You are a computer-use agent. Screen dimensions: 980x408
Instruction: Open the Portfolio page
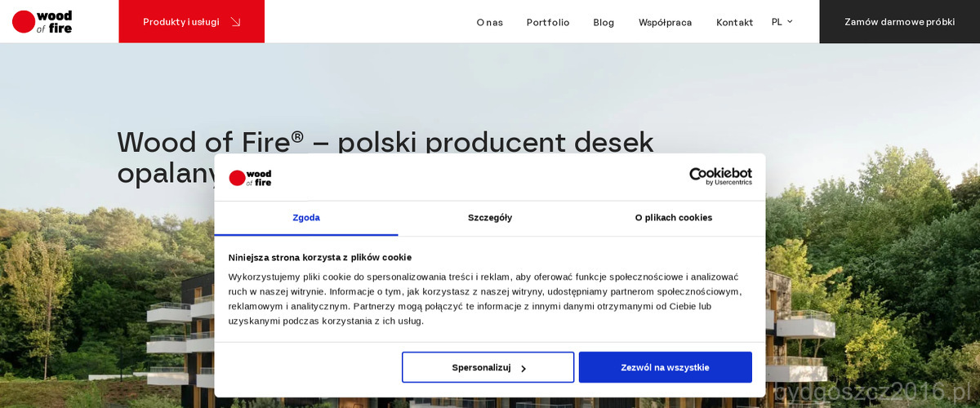(547, 22)
